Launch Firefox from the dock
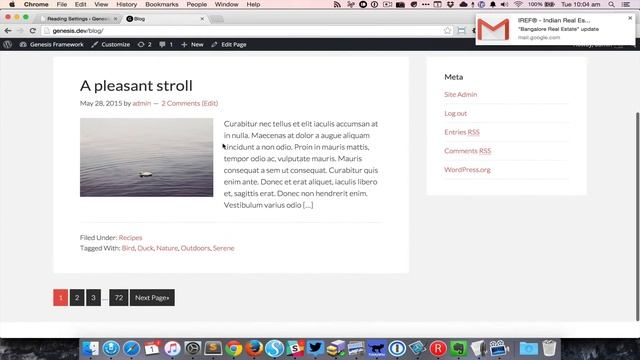This screenshot has width=640, height=360. [254, 348]
